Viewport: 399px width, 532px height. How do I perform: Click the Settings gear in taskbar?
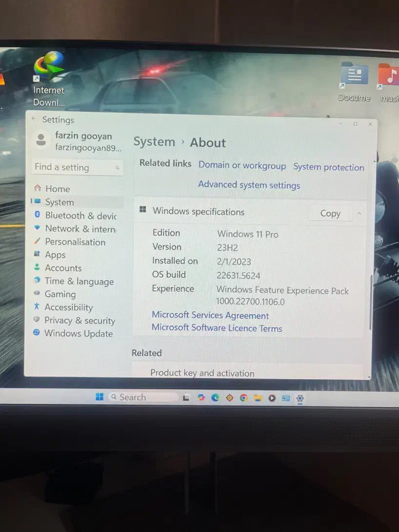300,398
